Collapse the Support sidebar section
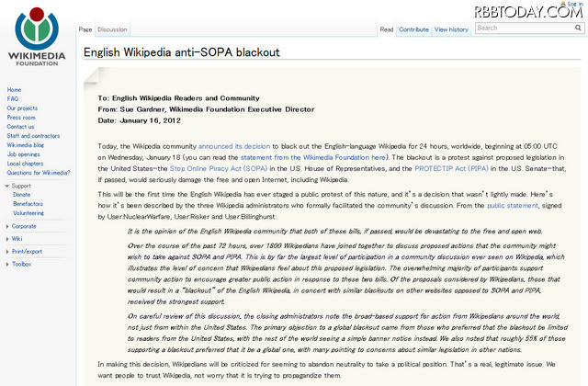The width and height of the screenshot is (588, 386). (x=17, y=186)
